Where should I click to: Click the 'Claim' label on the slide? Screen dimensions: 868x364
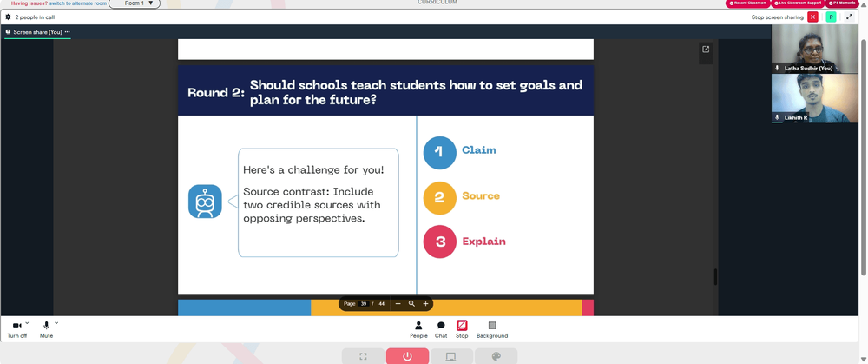(479, 150)
